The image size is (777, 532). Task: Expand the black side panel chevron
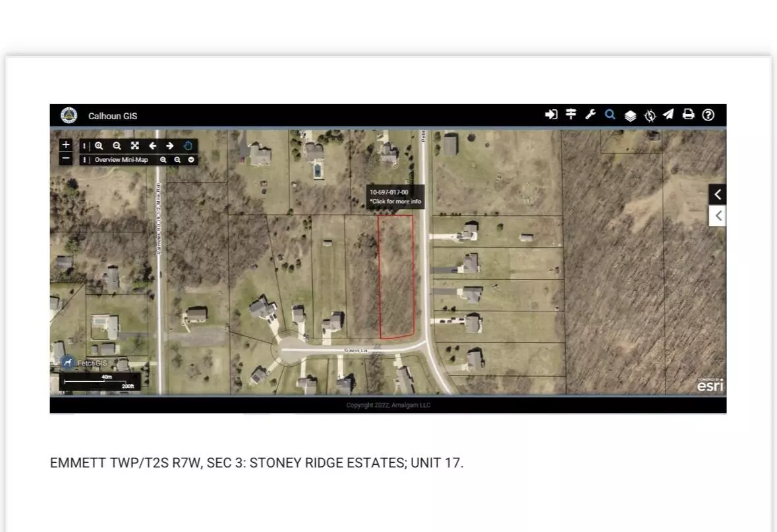point(718,194)
